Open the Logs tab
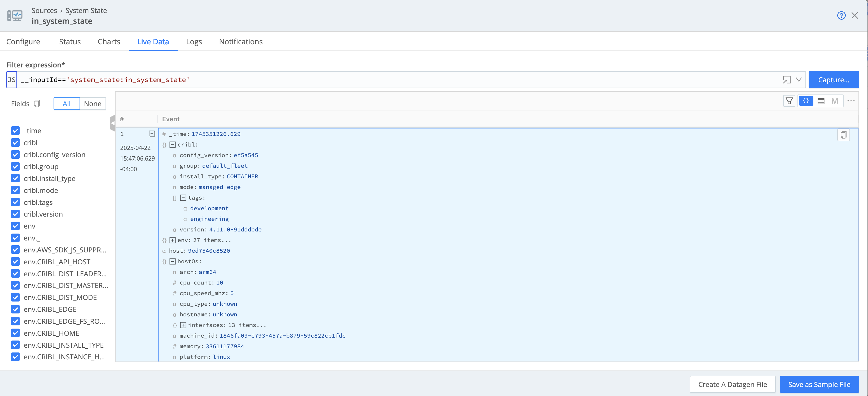 coord(194,41)
